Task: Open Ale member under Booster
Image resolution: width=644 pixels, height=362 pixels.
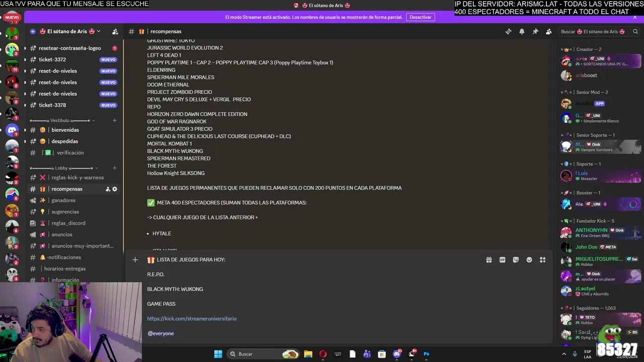Action: tap(601, 204)
